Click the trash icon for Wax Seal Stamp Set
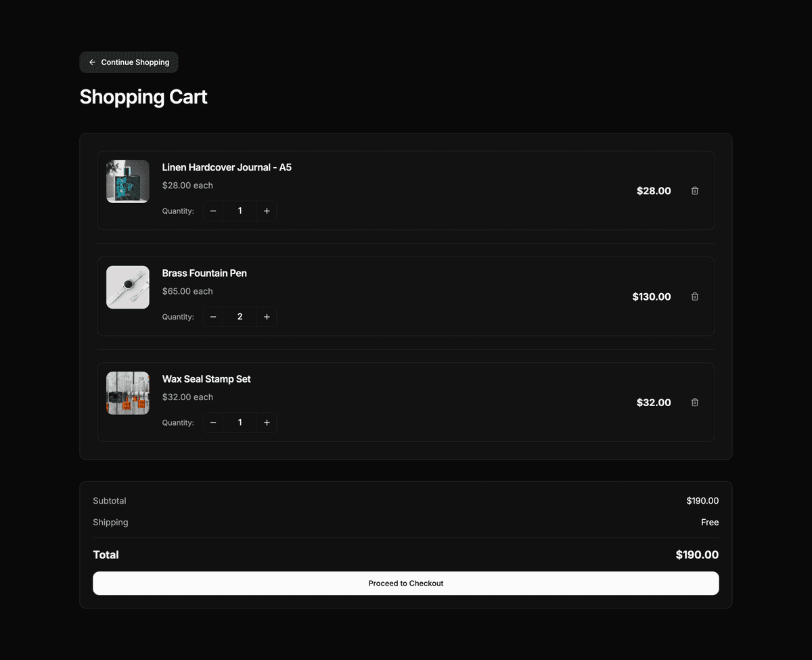This screenshot has width=812, height=660. [x=694, y=402]
